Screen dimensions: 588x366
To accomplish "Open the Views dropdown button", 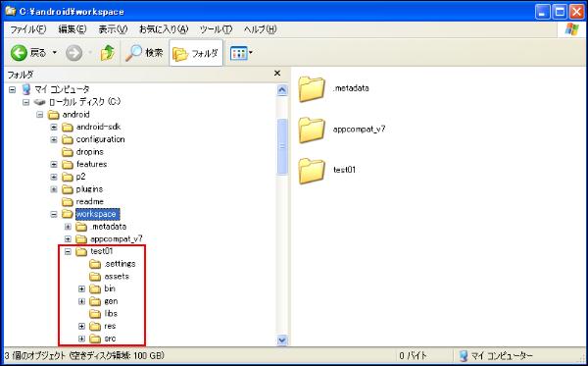I will pos(241,53).
